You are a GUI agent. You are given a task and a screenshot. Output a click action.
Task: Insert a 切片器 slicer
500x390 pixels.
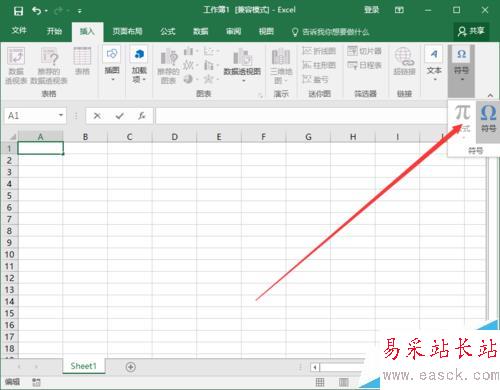click(x=364, y=51)
